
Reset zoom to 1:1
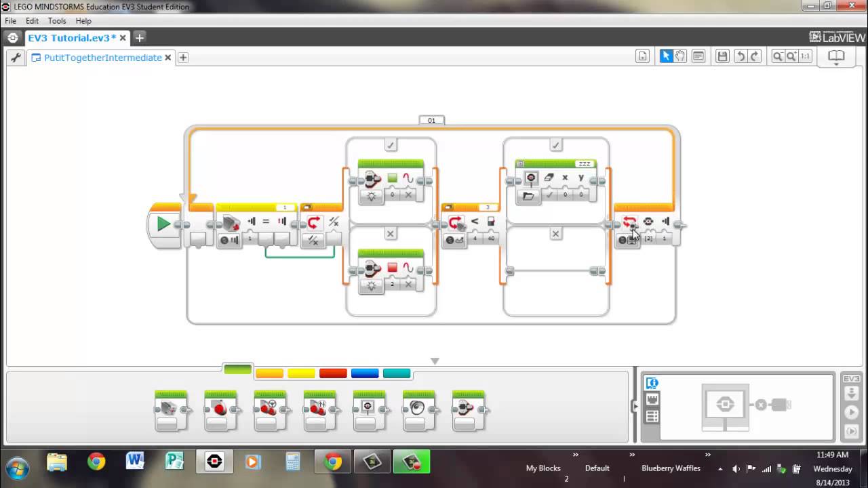click(x=806, y=56)
